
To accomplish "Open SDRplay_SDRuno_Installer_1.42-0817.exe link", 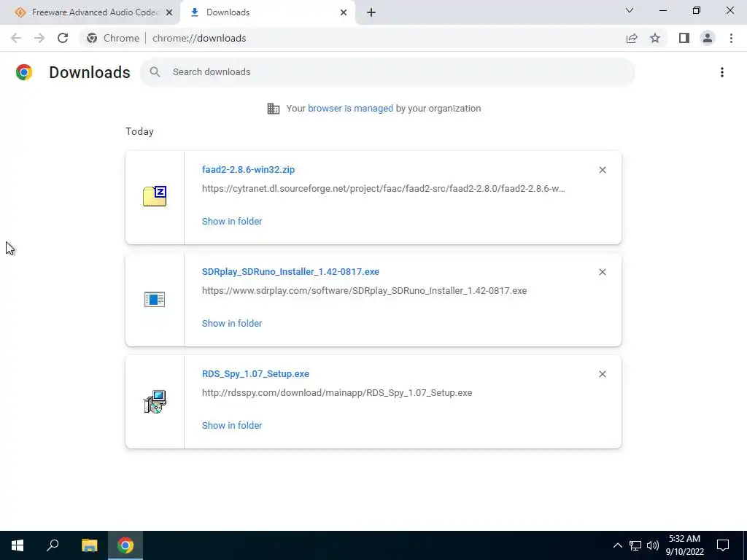I will coord(290,271).
